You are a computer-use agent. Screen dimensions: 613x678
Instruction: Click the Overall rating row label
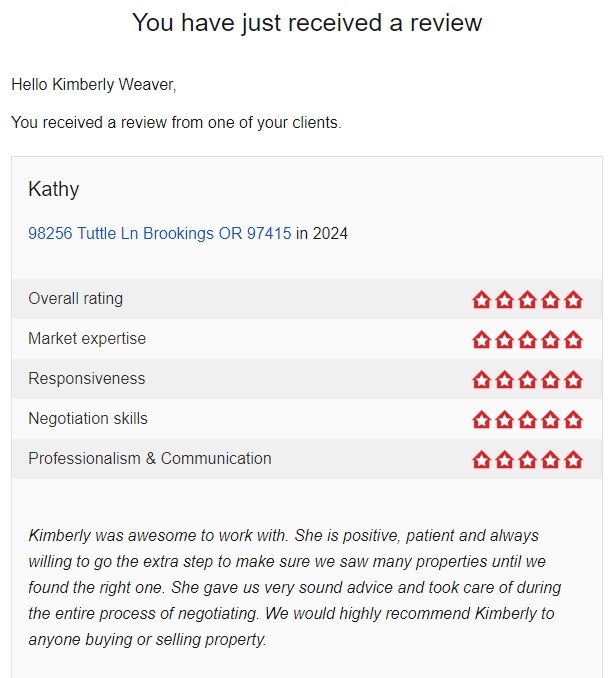(76, 299)
